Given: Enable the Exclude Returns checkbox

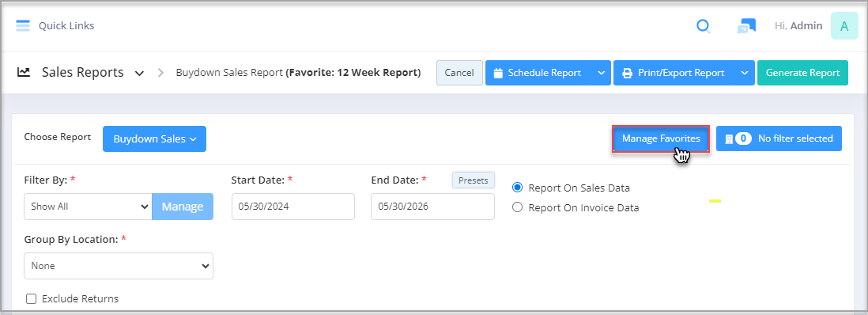Looking at the screenshot, I should tap(32, 299).
